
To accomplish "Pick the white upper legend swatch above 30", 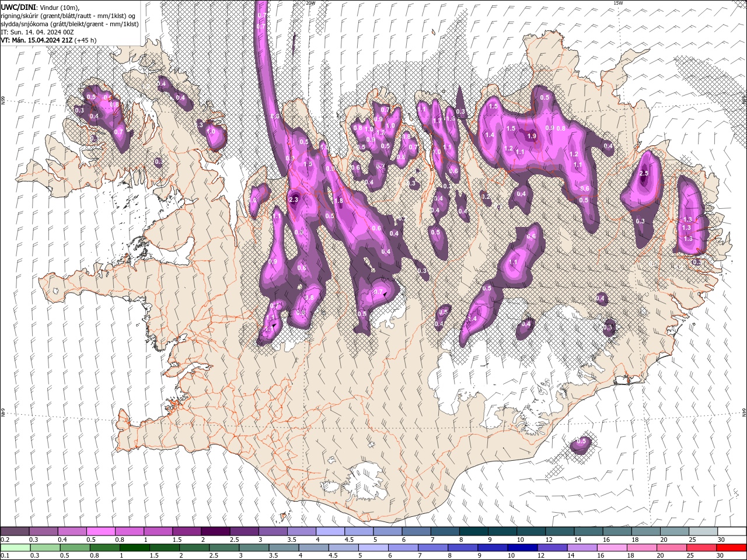I will [732, 531].
